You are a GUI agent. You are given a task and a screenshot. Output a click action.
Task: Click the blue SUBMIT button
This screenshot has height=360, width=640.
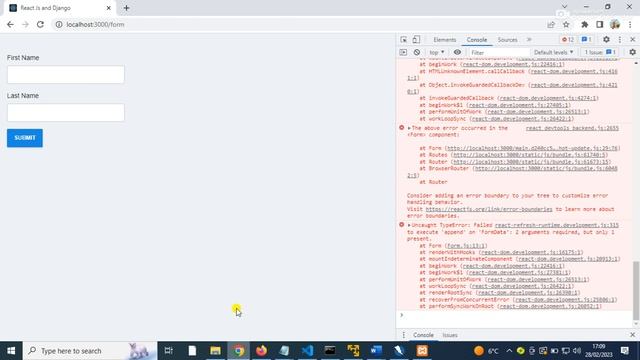(24, 138)
